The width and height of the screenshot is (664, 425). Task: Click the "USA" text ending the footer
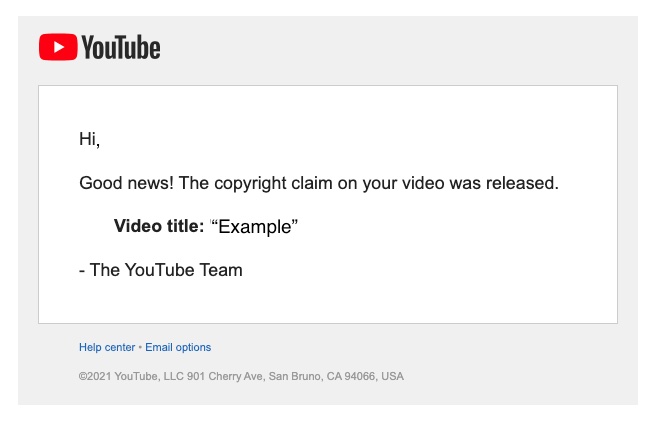(393, 376)
